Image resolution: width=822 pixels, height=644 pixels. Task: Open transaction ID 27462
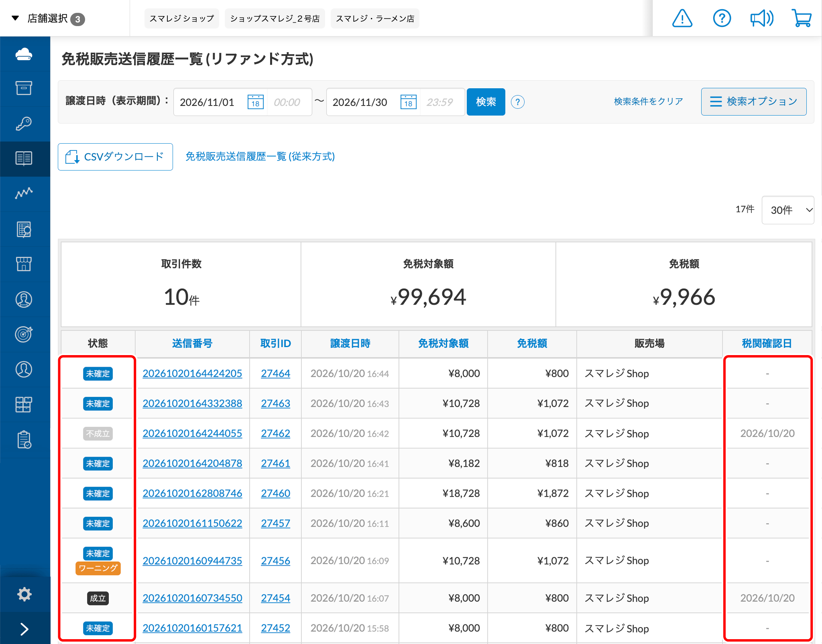275,434
